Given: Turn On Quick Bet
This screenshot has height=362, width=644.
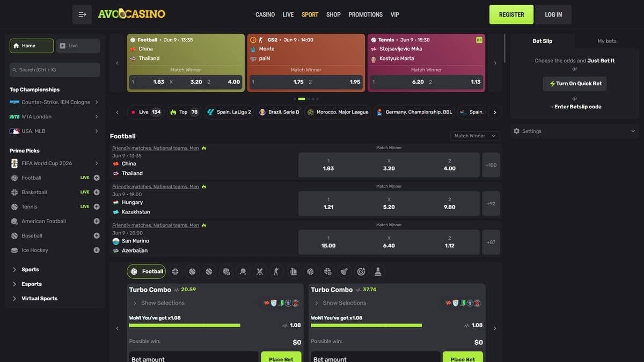Looking at the screenshot, I should 575,84.
